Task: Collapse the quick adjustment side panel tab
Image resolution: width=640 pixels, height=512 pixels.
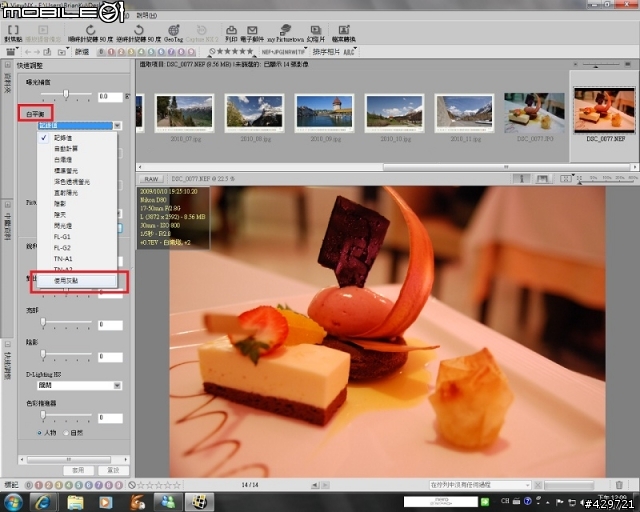Action: (x=7, y=344)
